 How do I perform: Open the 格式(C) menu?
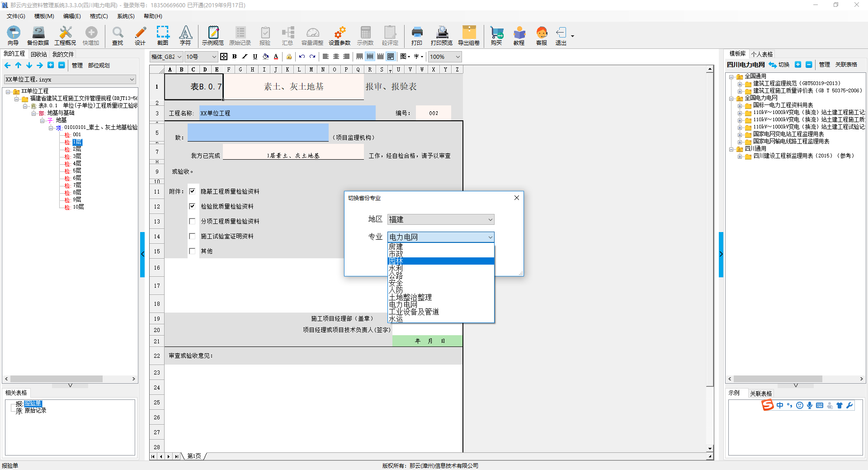[x=99, y=16]
